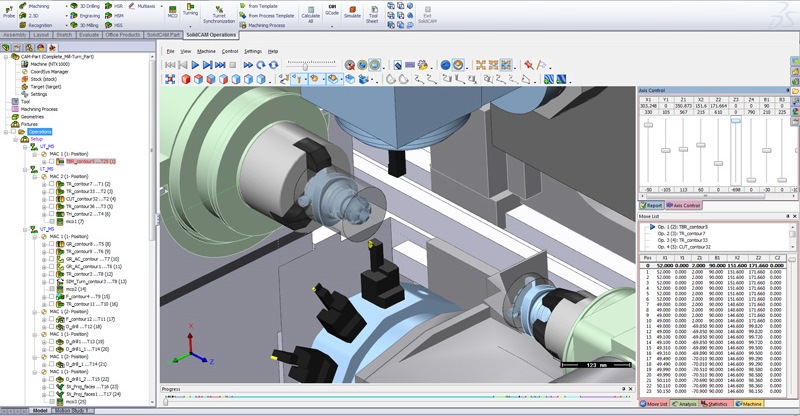Add a 3D Milling operation
The height and width of the screenshot is (416, 800).
click(85, 25)
